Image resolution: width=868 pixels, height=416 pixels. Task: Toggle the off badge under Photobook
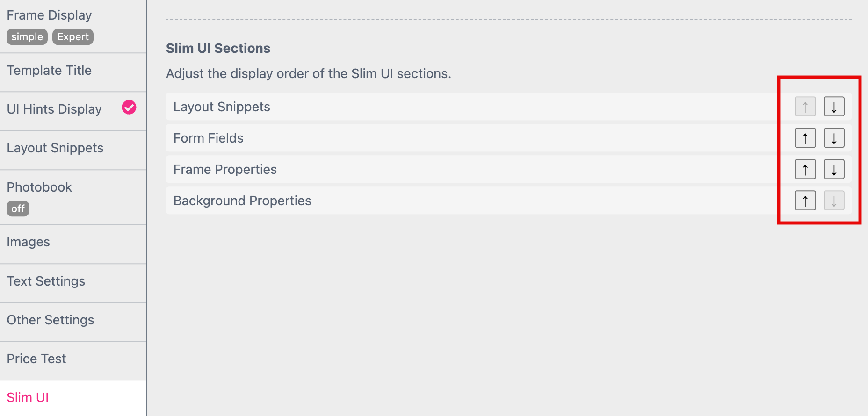click(x=18, y=208)
